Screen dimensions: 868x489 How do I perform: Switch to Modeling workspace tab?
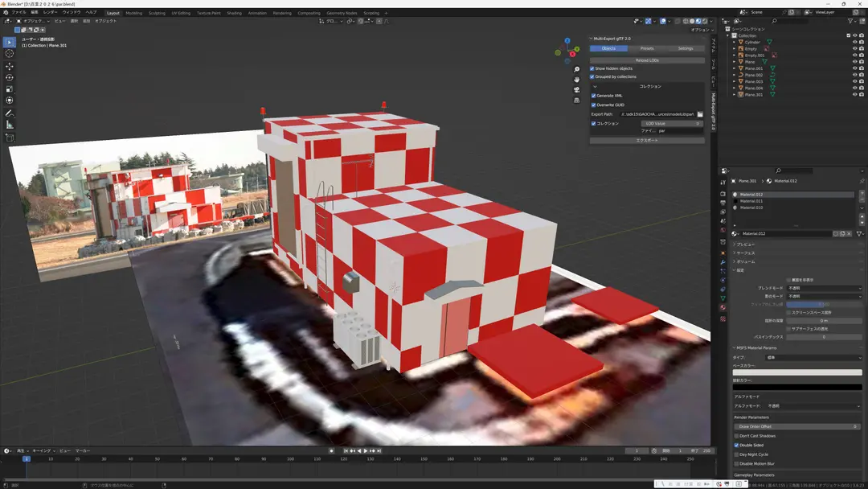134,13
